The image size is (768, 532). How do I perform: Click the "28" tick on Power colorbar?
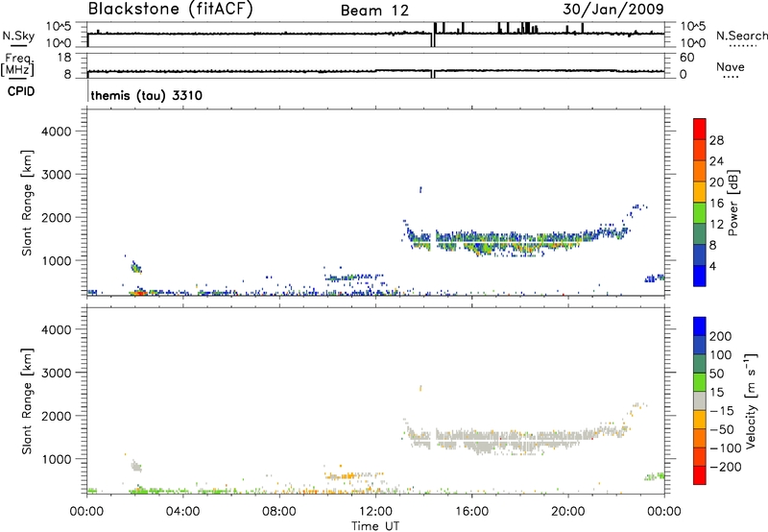pyautogui.click(x=716, y=140)
